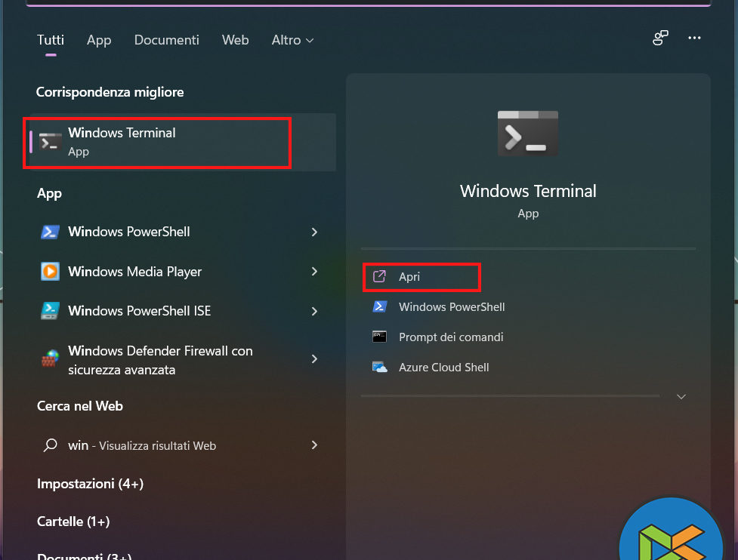This screenshot has height=560, width=738.
Task: Open Impostazioni (4+) results group
Action: pyautogui.click(x=91, y=484)
